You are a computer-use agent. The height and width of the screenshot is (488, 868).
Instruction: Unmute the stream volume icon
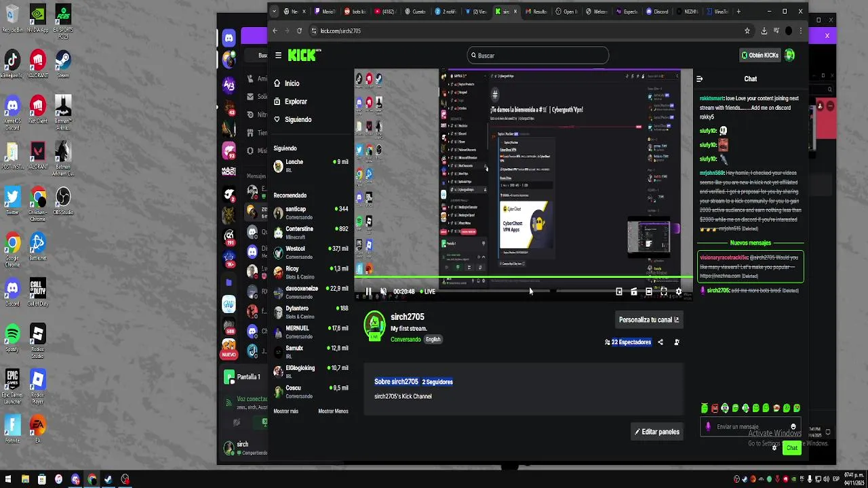pos(383,291)
